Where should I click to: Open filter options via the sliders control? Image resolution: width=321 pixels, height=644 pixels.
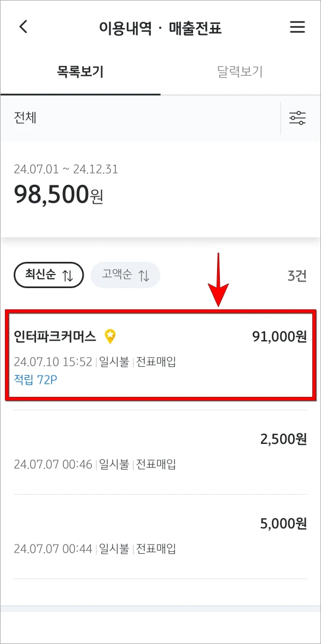[297, 118]
